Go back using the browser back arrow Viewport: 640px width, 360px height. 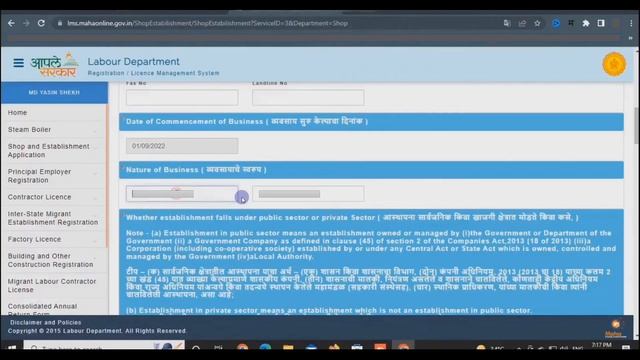click(x=11, y=23)
